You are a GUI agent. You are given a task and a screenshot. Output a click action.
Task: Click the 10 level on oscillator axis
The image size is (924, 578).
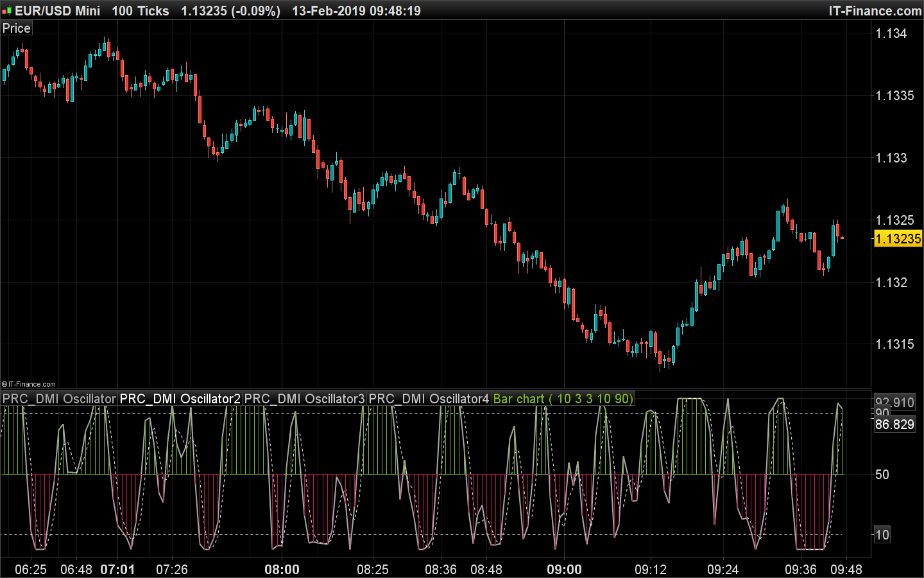(x=882, y=535)
